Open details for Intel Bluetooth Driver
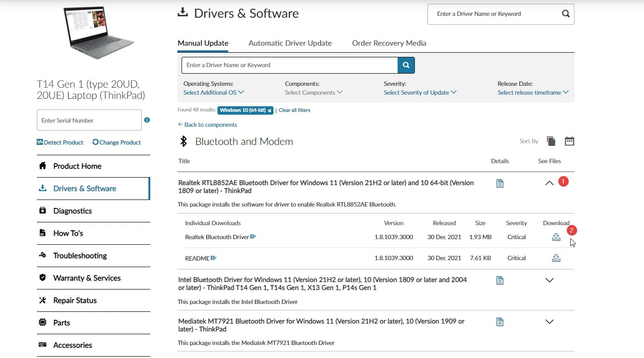 point(500,281)
